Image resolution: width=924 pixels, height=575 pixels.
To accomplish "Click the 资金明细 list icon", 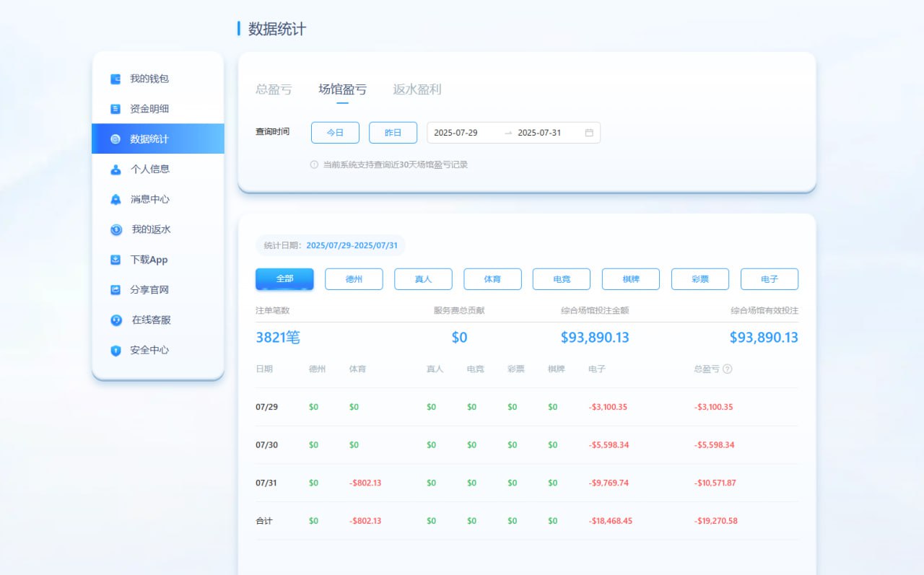I will [x=115, y=109].
